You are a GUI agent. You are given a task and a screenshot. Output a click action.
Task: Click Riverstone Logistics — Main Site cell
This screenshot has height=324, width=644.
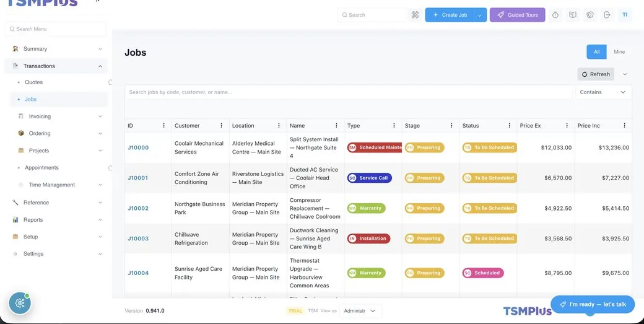tap(258, 178)
